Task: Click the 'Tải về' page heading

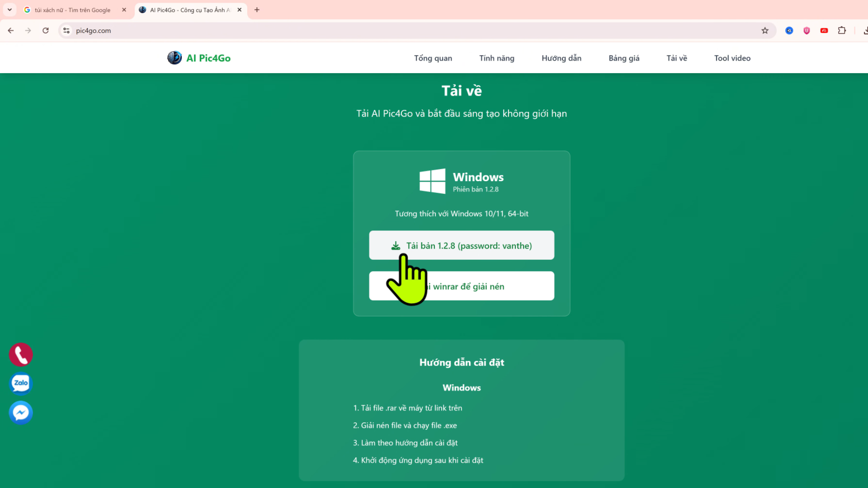Action: coord(462,91)
